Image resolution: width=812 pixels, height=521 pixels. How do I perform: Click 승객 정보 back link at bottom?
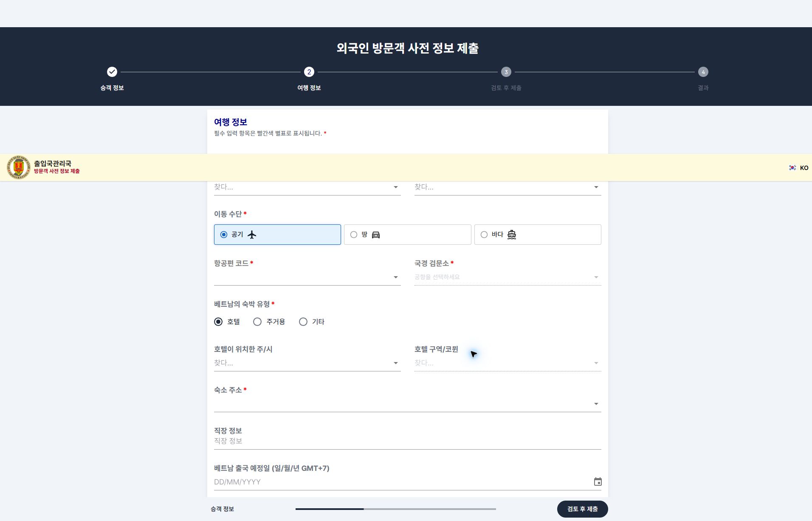click(x=223, y=509)
